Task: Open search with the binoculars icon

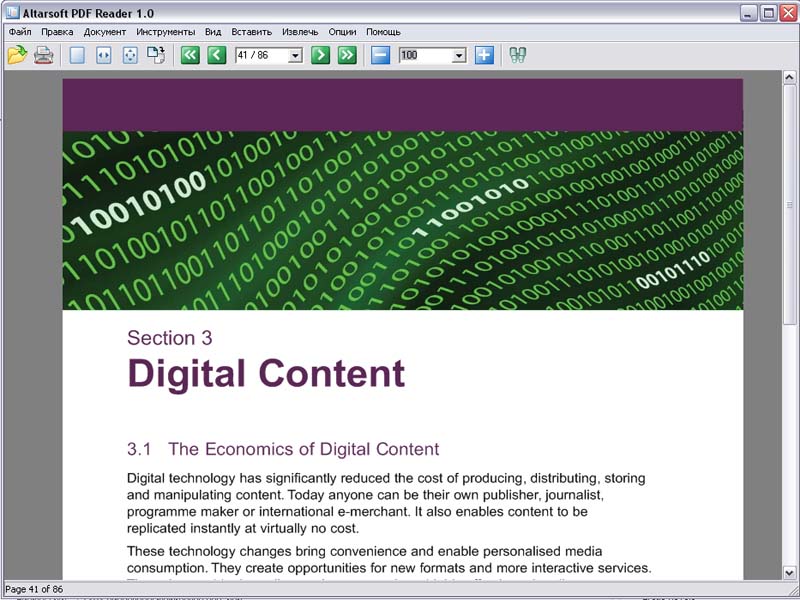Action: coord(517,55)
